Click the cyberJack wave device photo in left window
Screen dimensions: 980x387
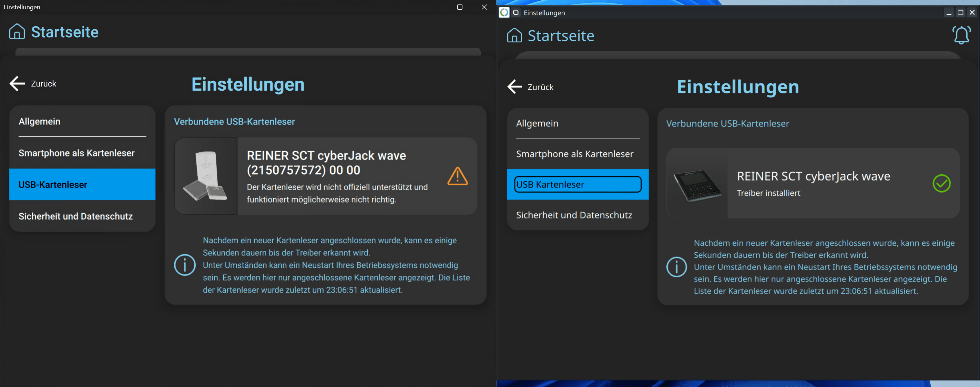(x=206, y=176)
